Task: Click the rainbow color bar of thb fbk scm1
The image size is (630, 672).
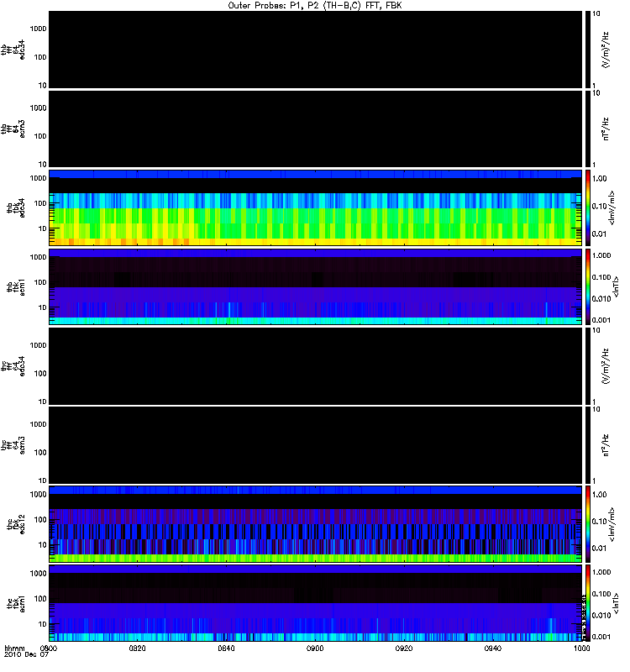Action: tap(588, 287)
